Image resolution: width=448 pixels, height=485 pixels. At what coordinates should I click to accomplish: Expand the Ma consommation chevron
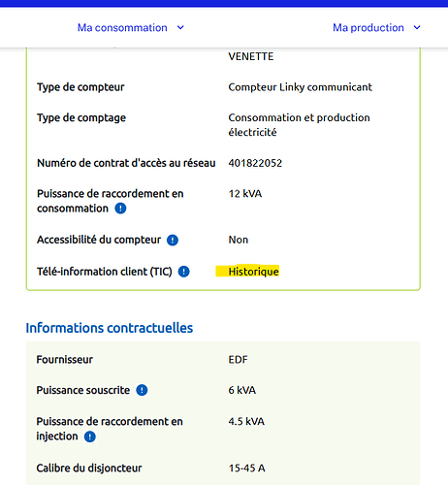pyautogui.click(x=180, y=28)
